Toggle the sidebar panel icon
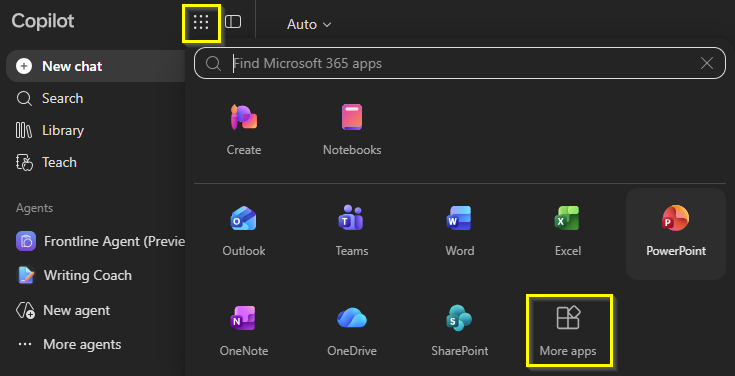The height and width of the screenshot is (376, 735). pos(233,22)
